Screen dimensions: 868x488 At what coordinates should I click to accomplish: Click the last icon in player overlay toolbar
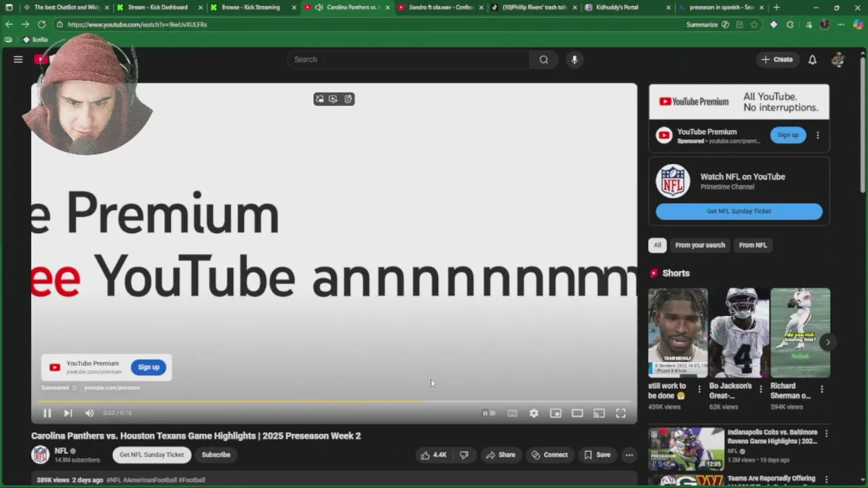click(x=348, y=99)
